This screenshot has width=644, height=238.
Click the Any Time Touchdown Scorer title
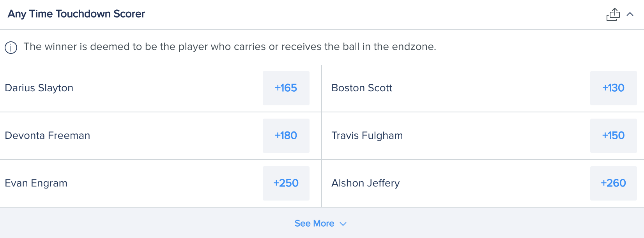click(x=76, y=14)
